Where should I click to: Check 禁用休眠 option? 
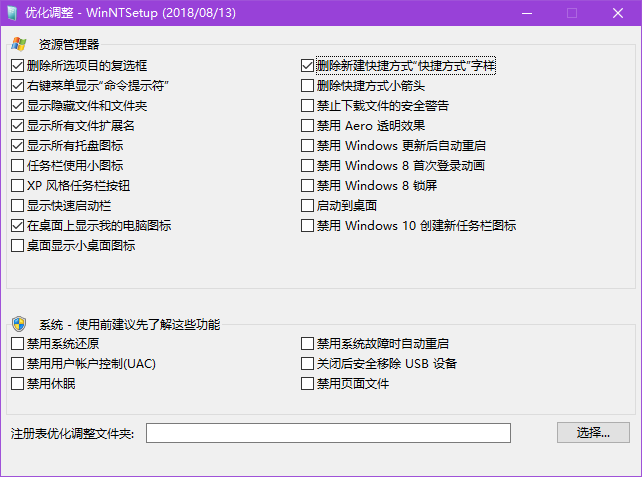click(x=18, y=384)
